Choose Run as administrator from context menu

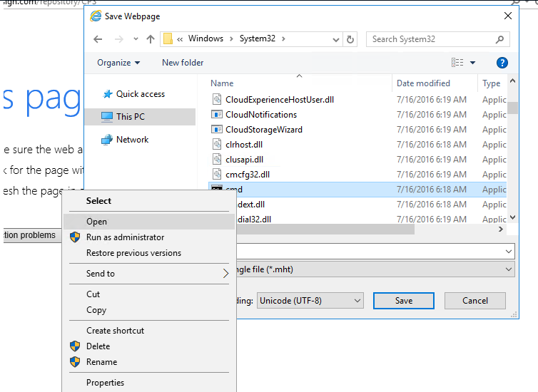click(125, 237)
